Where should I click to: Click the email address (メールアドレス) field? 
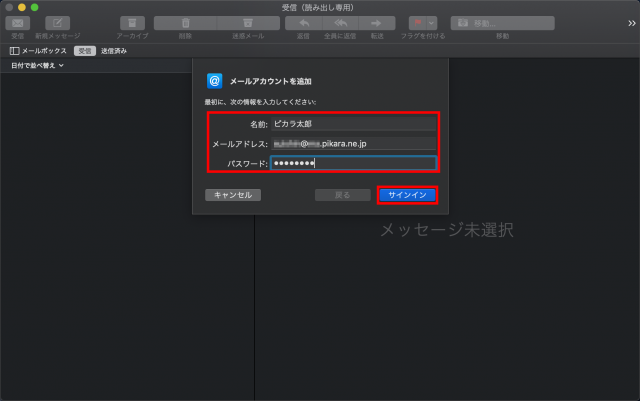(x=353, y=143)
